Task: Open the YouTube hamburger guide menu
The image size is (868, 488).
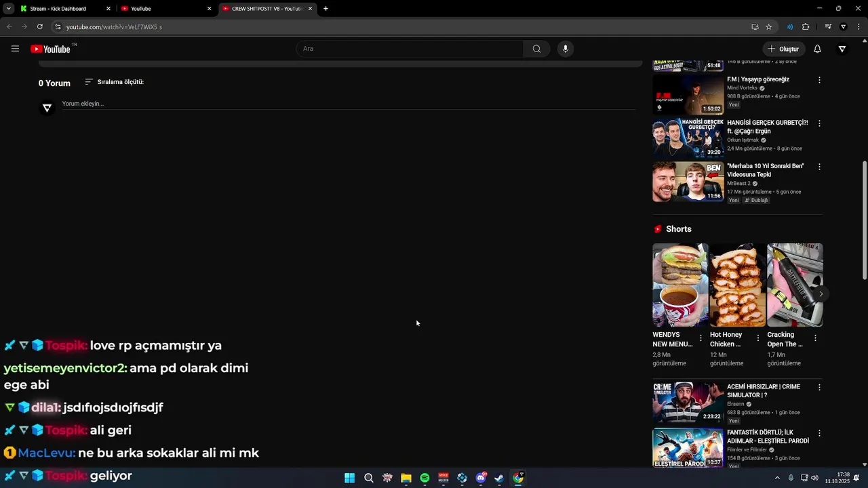Action: tap(15, 49)
